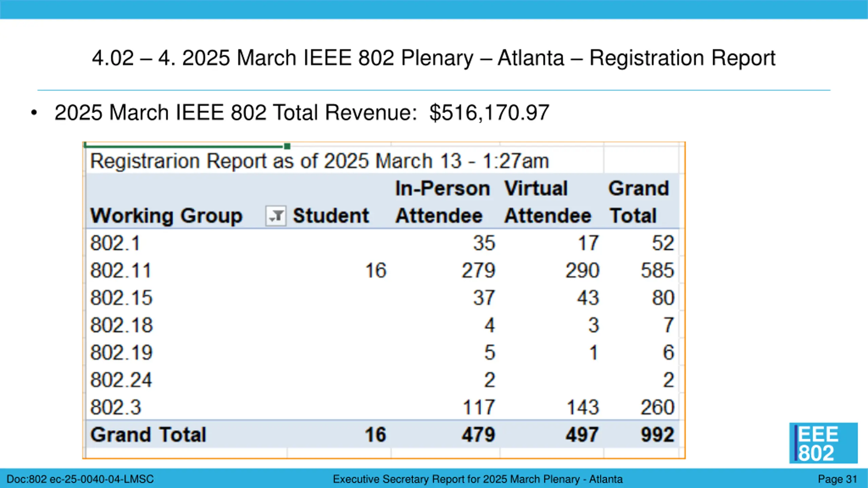Click the Doc:802 ec-25-0040-04-LMSC footer text
The image size is (868, 488).
(x=80, y=479)
